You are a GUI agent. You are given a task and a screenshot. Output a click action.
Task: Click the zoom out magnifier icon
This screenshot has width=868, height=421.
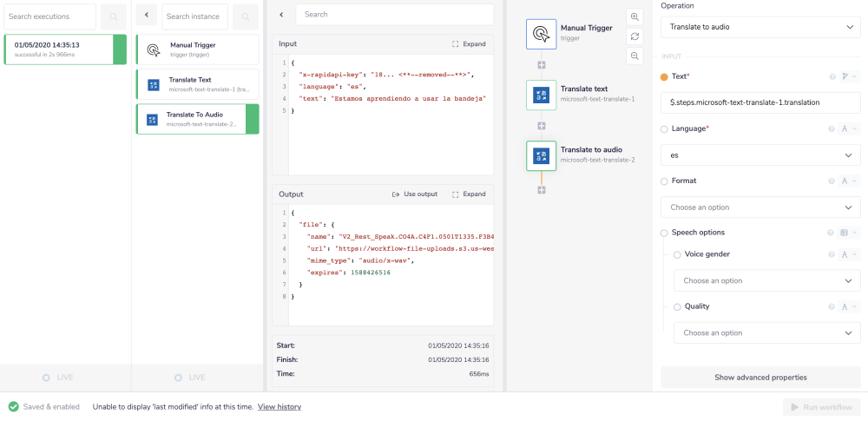pyautogui.click(x=635, y=56)
